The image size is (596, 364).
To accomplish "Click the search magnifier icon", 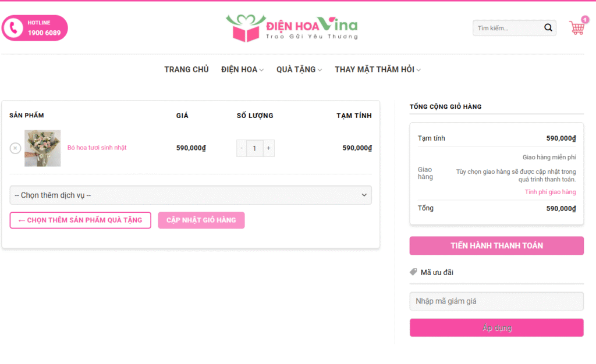I will coord(548,28).
